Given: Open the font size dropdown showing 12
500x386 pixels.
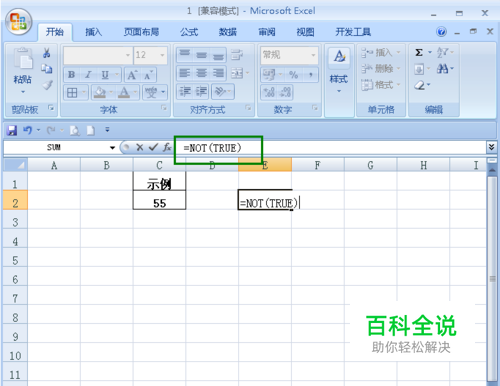Looking at the screenshot, I should tap(162, 55).
